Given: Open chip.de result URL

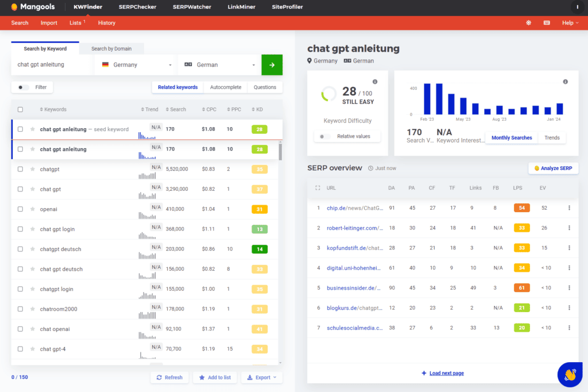Looking at the screenshot, I should click(x=355, y=208).
